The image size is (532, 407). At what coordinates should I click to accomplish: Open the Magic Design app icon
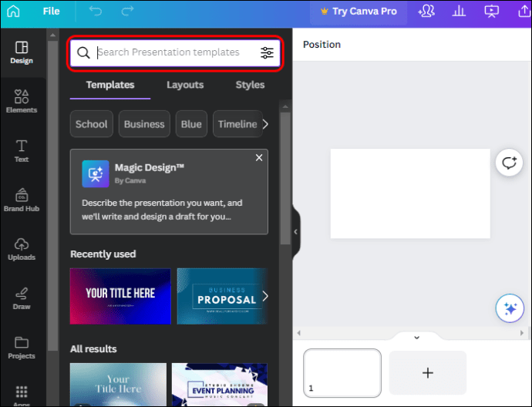point(96,173)
